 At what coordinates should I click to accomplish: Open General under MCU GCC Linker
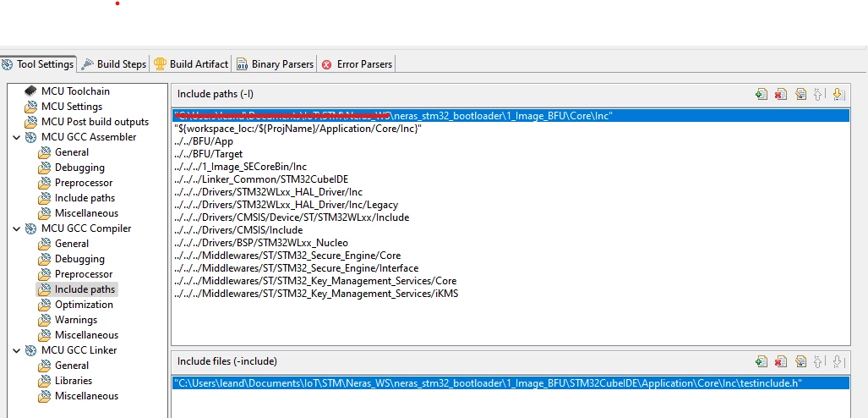[x=63, y=366]
